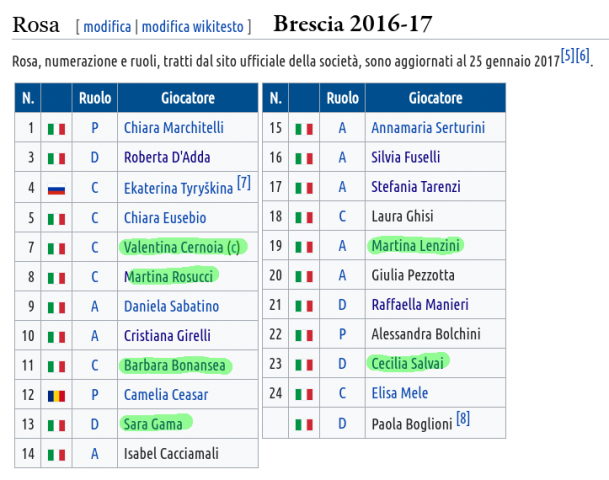The width and height of the screenshot is (609, 480).
Task: Open the modifica wikitesto link
Action: [x=193, y=27]
